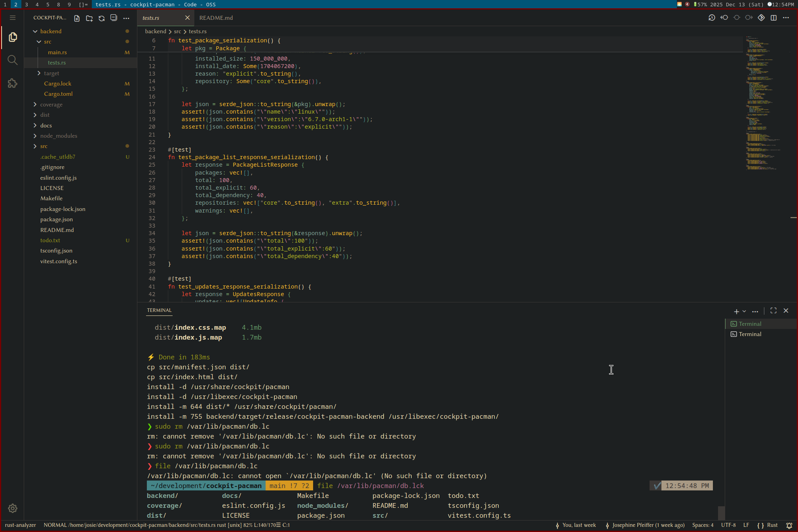Click the New File icon in explorer

77,18
